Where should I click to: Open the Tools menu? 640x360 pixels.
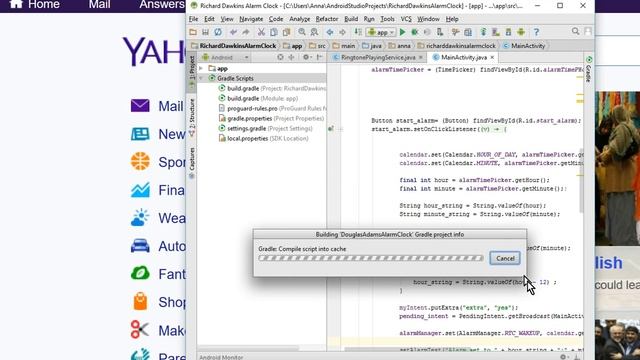387,19
